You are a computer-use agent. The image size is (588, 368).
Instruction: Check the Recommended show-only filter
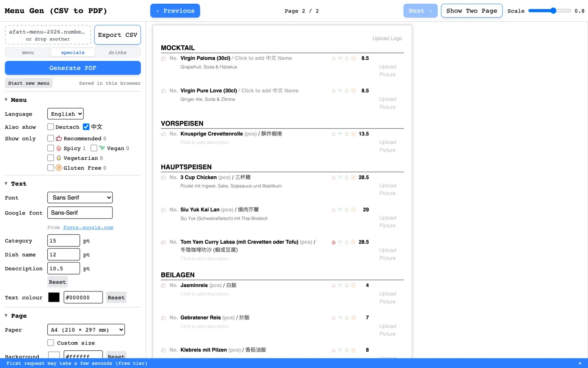pos(51,138)
